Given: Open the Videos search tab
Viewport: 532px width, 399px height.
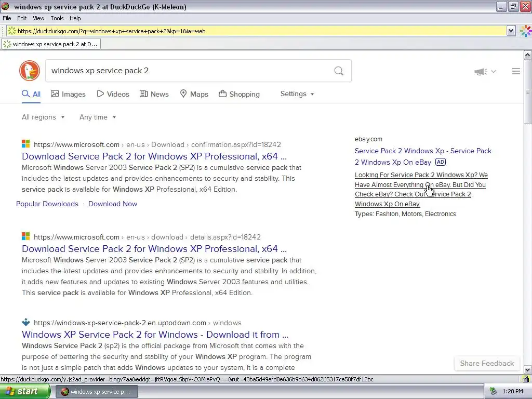Looking at the screenshot, I should (x=113, y=94).
